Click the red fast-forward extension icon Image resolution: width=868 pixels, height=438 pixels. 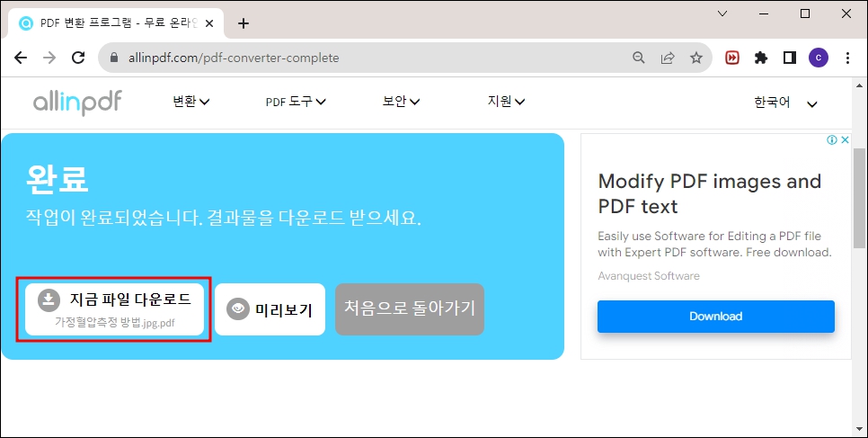pyautogui.click(x=732, y=58)
